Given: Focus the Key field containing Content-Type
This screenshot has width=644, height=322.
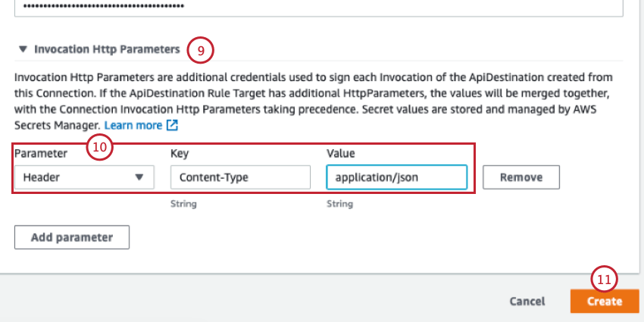Looking at the screenshot, I should click(x=240, y=177).
